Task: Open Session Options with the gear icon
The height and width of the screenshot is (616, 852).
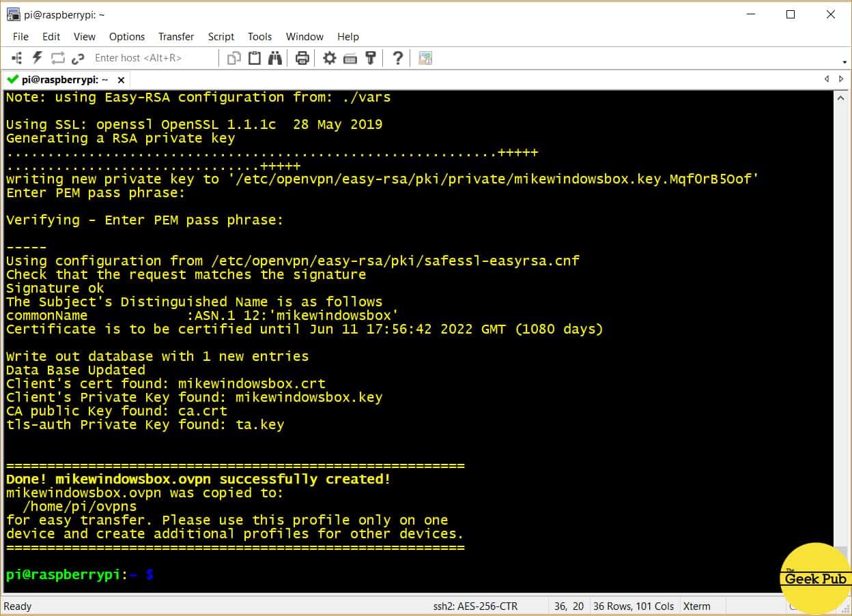Action: [330, 58]
